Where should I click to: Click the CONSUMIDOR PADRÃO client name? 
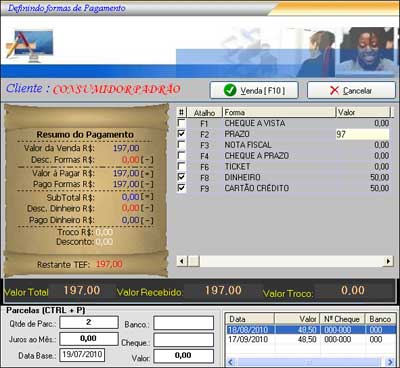[x=117, y=89]
